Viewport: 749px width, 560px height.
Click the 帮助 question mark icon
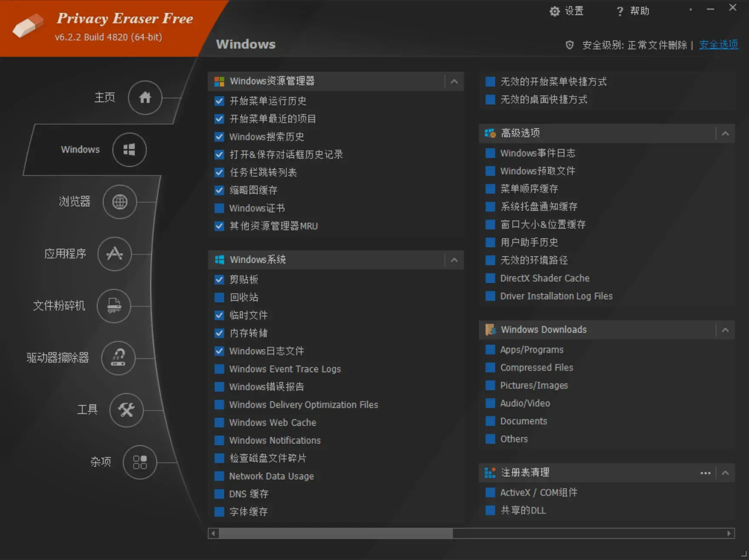click(x=620, y=11)
